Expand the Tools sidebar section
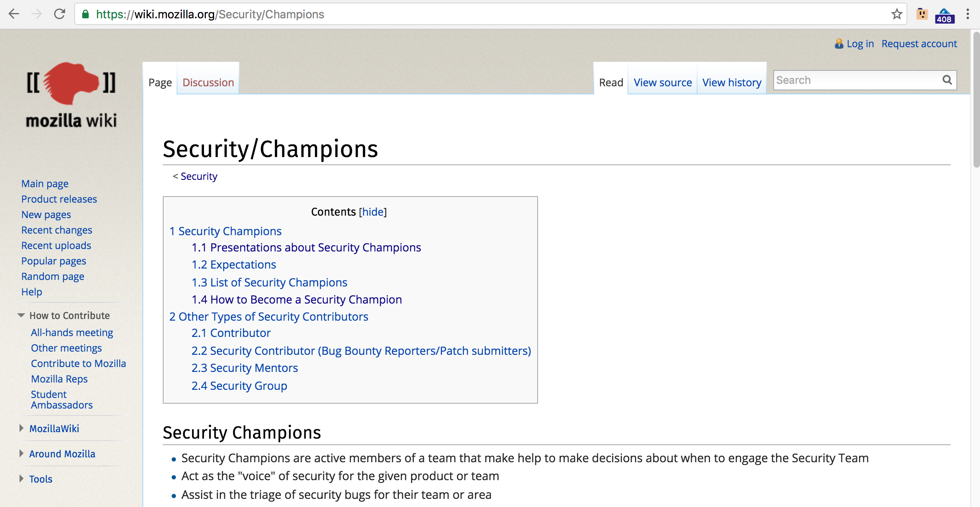The height and width of the screenshot is (507, 980). coord(21,479)
